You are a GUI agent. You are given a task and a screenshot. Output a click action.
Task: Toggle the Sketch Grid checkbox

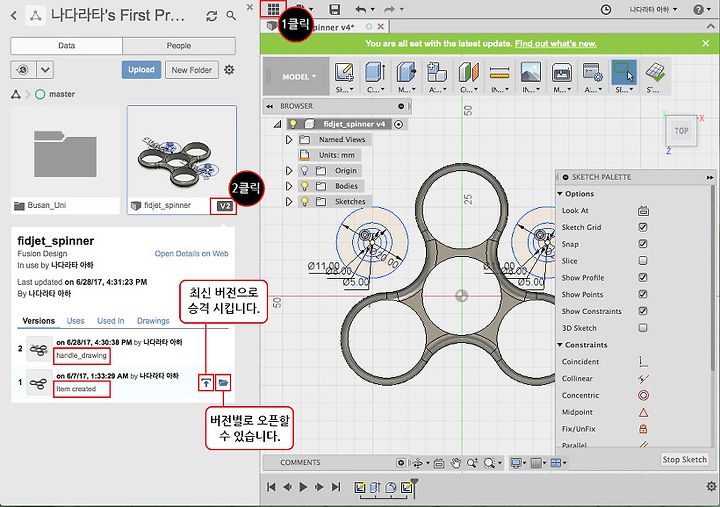643,227
